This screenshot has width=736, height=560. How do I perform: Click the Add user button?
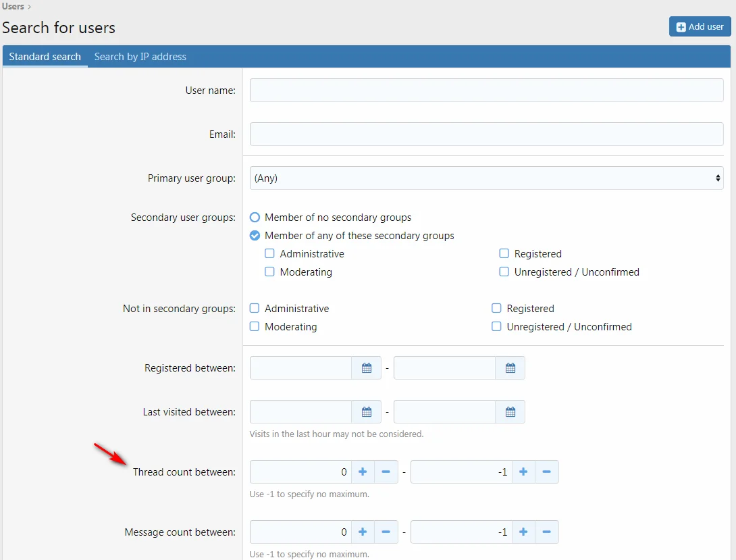click(700, 26)
